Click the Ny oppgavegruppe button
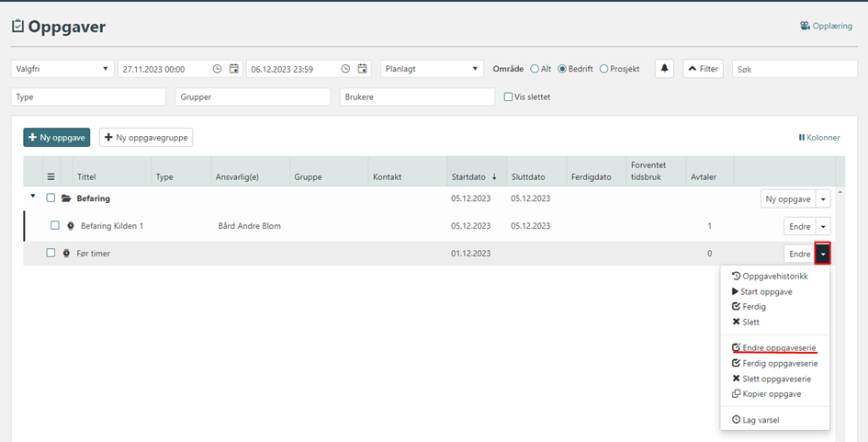 [146, 138]
